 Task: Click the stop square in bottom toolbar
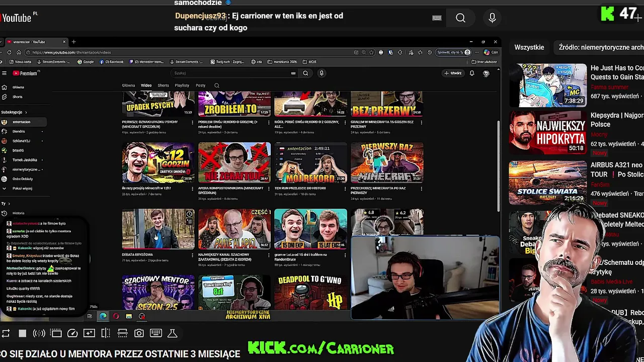[22, 333]
